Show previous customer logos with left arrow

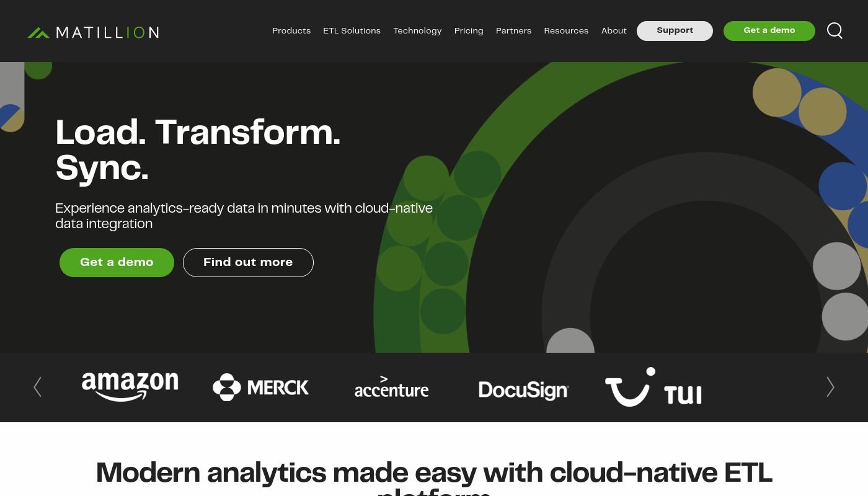coord(37,387)
